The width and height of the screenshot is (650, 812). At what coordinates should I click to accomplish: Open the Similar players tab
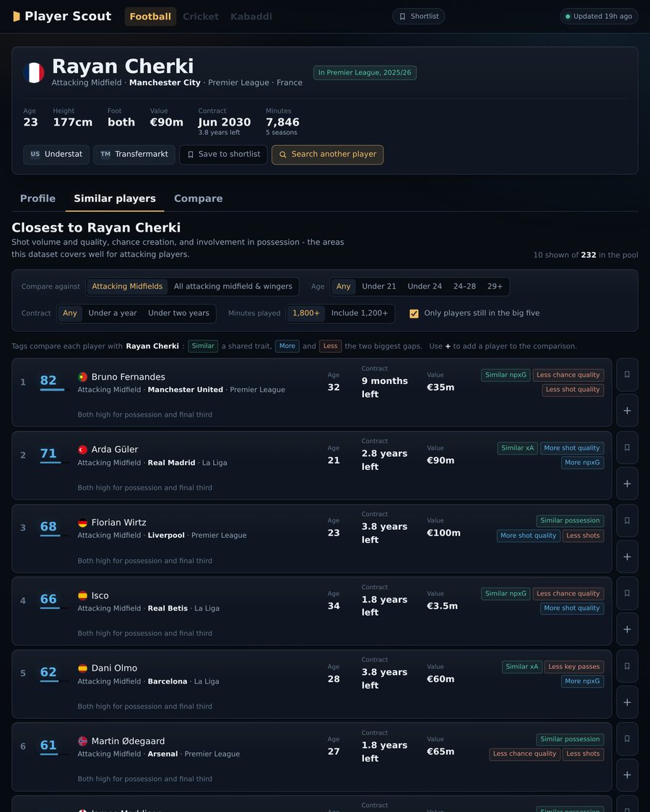pyautogui.click(x=115, y=198)
